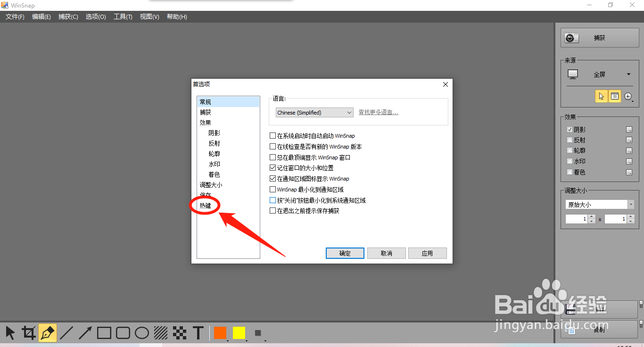This screenshot has height=347, width=644.
Task: Open 阴影 settings button in side panel
Action: (x=629, y=130)
